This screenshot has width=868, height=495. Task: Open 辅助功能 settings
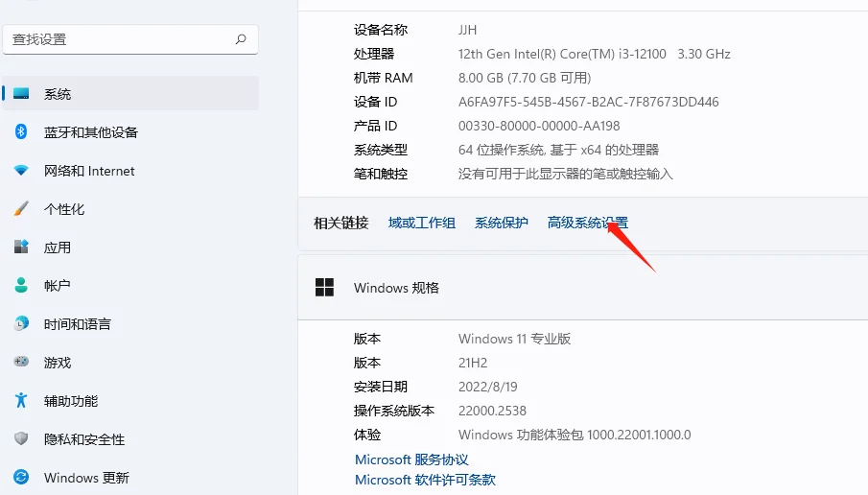130,400
